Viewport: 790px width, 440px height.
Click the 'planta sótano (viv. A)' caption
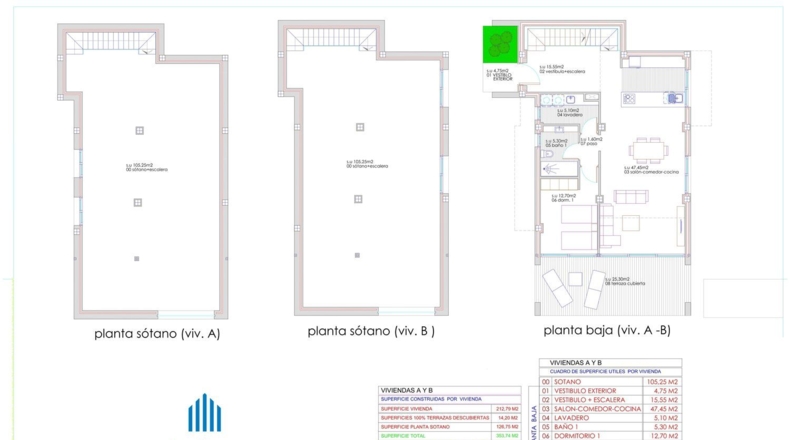(157, 334)
